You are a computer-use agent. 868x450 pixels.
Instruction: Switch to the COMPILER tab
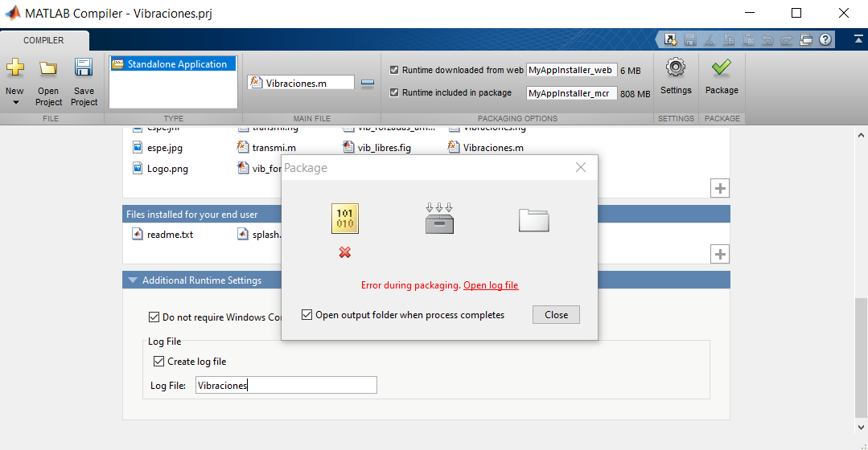(43, 40)
